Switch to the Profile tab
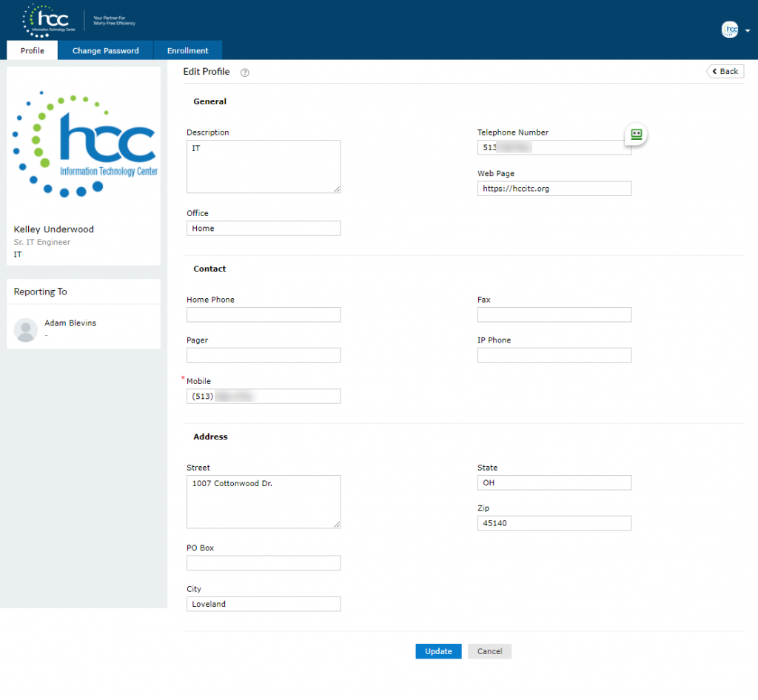Image resolution: width=758 pixels, height=700 pixels. click(x=33, y=50)
